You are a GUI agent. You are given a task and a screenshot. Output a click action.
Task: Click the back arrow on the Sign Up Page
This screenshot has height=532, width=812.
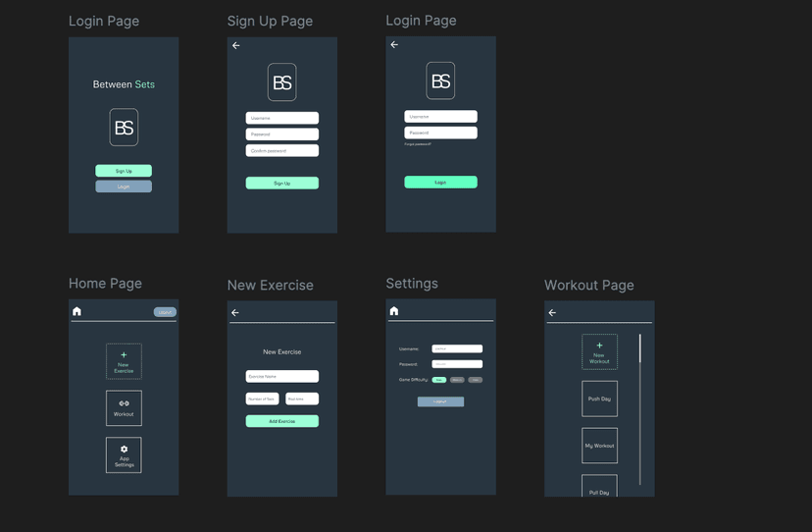pyautogui.click(x=236, y=45)
